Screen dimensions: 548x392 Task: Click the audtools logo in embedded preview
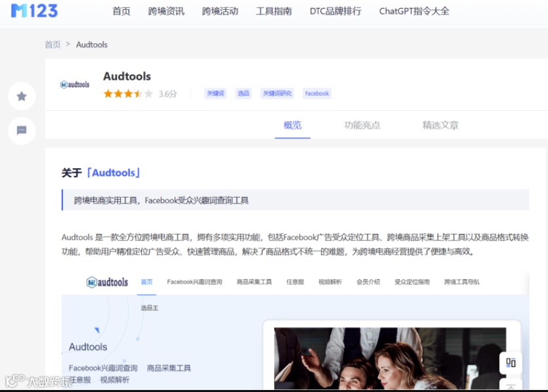coord(107,282)
